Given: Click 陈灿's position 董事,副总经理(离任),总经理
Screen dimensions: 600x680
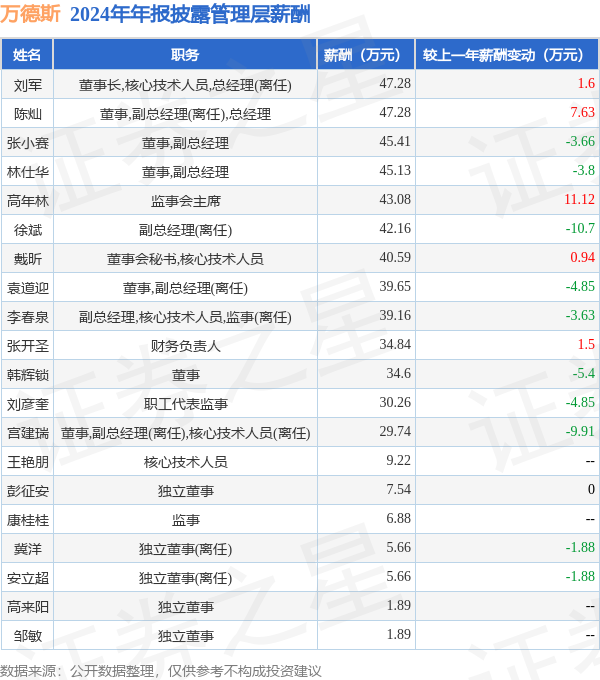Looking at the screenshot, I should (x=185, y=114).
